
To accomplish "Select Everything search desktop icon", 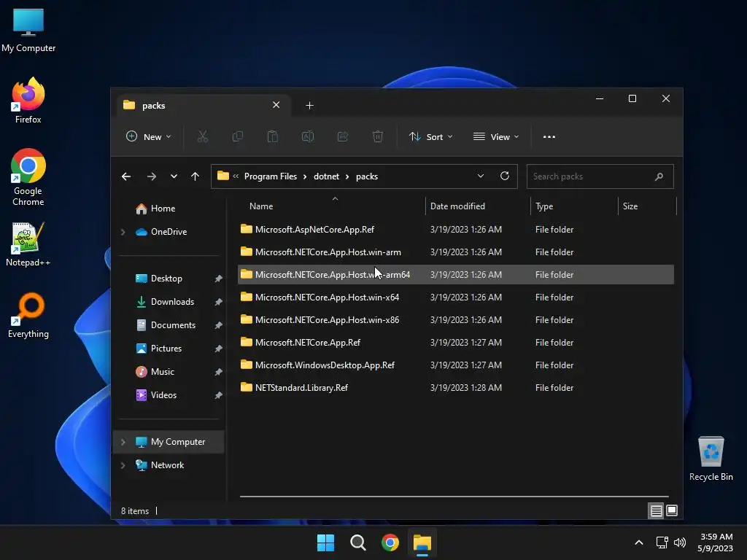I will point(28,315).
